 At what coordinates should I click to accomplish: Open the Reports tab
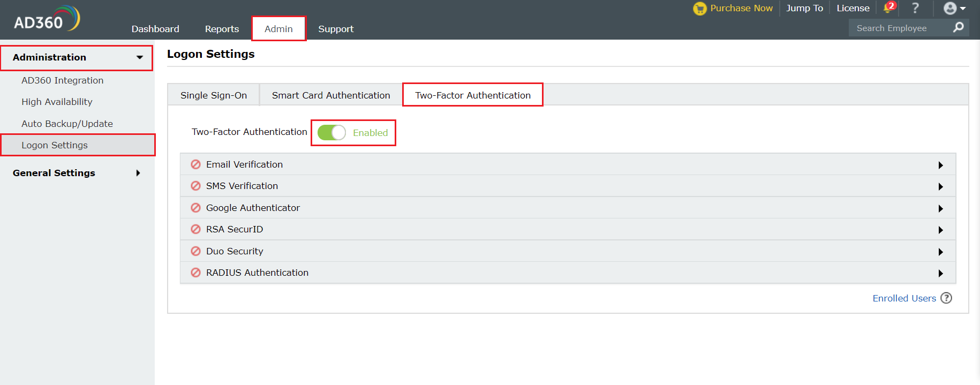click(222, 29)
